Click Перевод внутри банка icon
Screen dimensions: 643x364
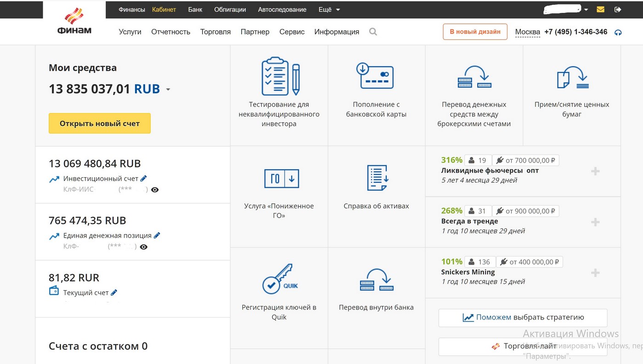point(376,280)
